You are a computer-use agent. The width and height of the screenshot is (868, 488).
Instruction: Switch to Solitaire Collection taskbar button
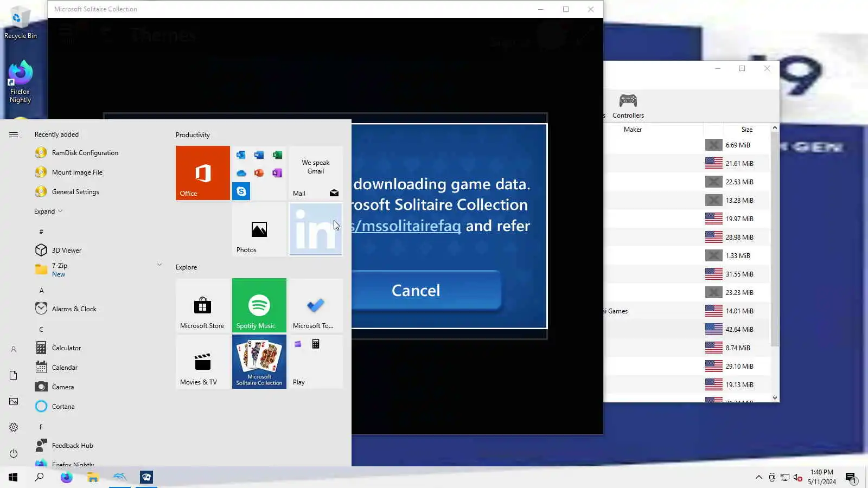click(146, 477)
